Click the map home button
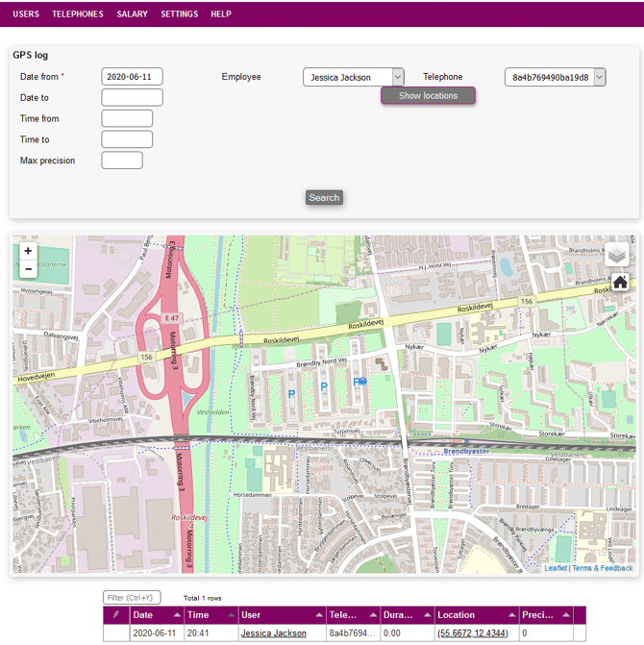 (620, 282)
